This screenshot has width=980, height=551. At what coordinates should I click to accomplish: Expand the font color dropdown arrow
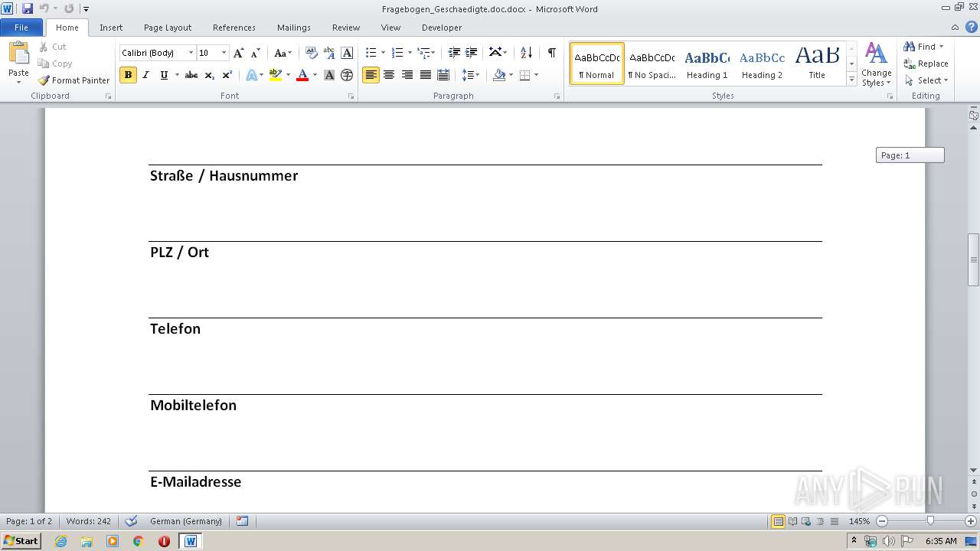315,75
